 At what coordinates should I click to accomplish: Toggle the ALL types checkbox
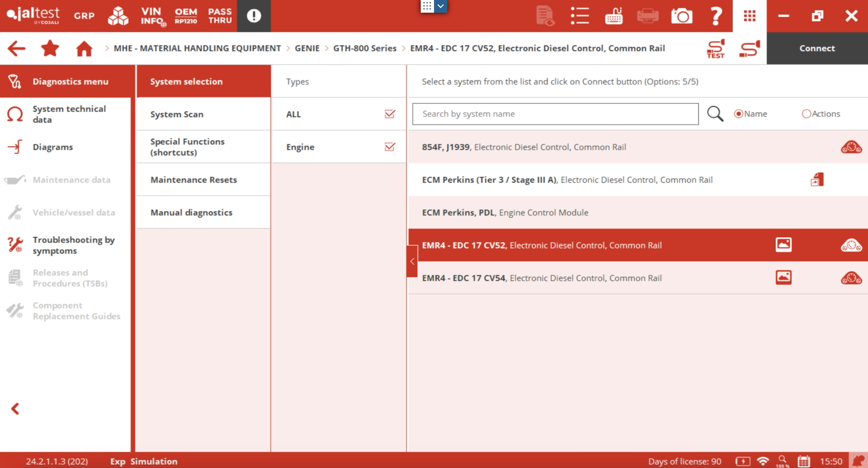tap(390, 114)
